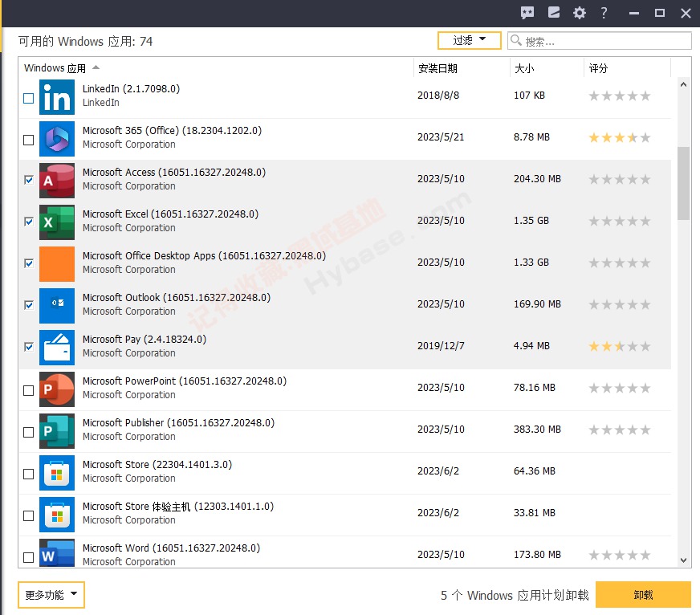Click rating stars for Microsoft Excel
700x615 pixels.
click(619, 221)
